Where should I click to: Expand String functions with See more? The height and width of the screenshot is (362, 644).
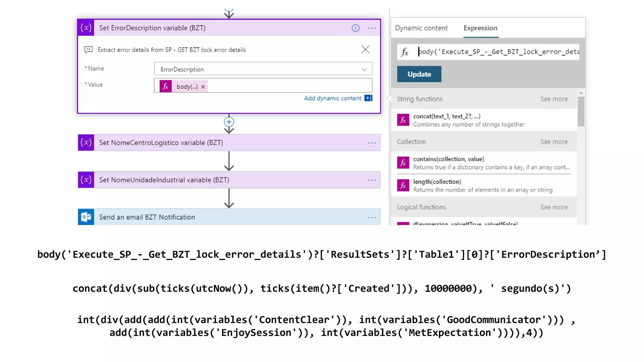554,99
